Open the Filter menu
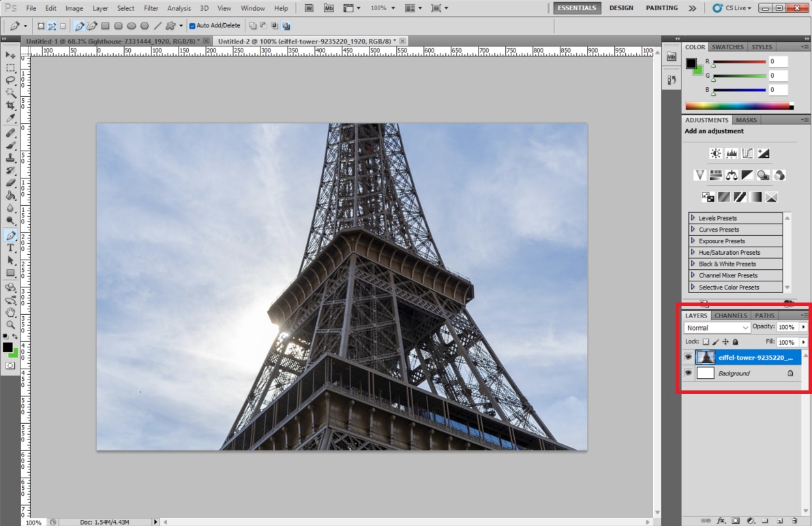 pos(151,8)
